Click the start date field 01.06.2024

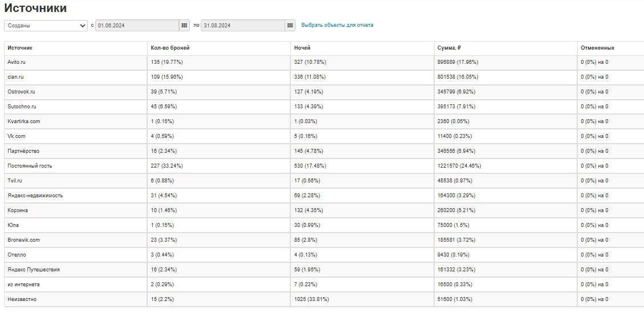tap(137, 25)
